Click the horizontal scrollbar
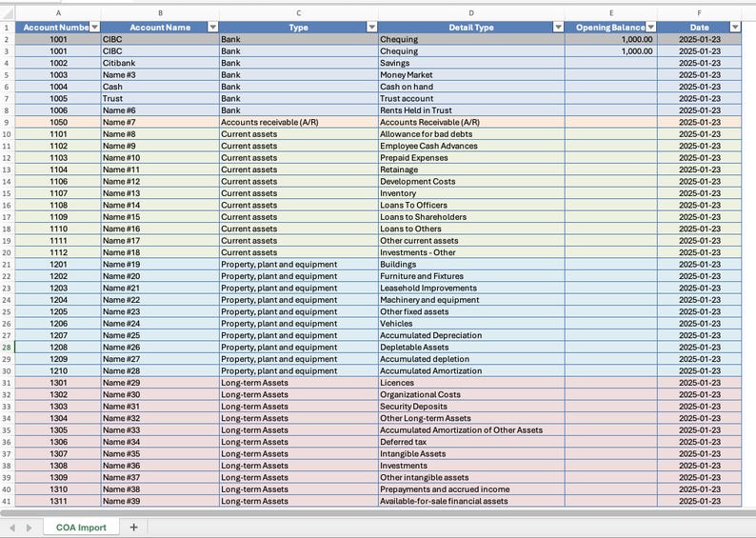 (x=378, y=513)
